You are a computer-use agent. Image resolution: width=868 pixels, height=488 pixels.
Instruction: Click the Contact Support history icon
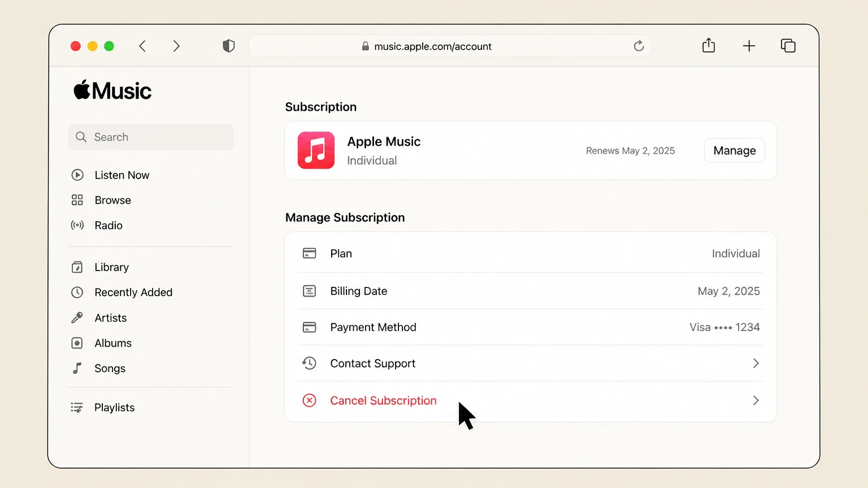(309, 363)
